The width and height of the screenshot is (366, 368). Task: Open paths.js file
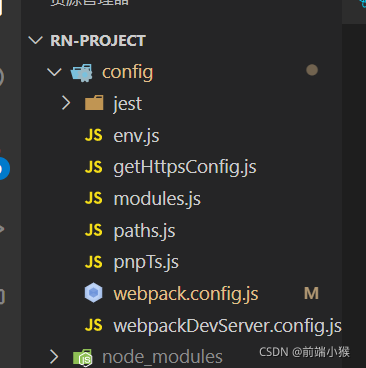point(144,231)
